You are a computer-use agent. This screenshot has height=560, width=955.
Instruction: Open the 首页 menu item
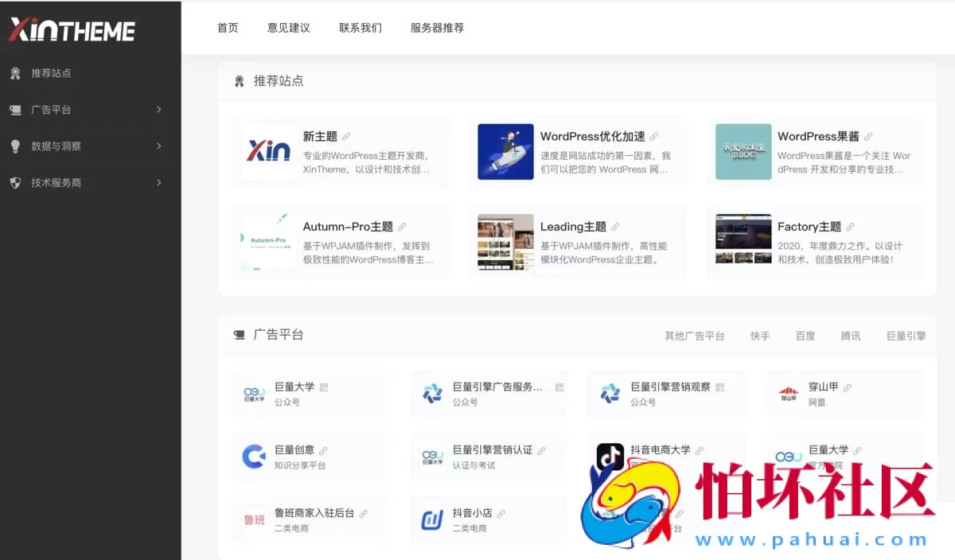pos(228,28)
